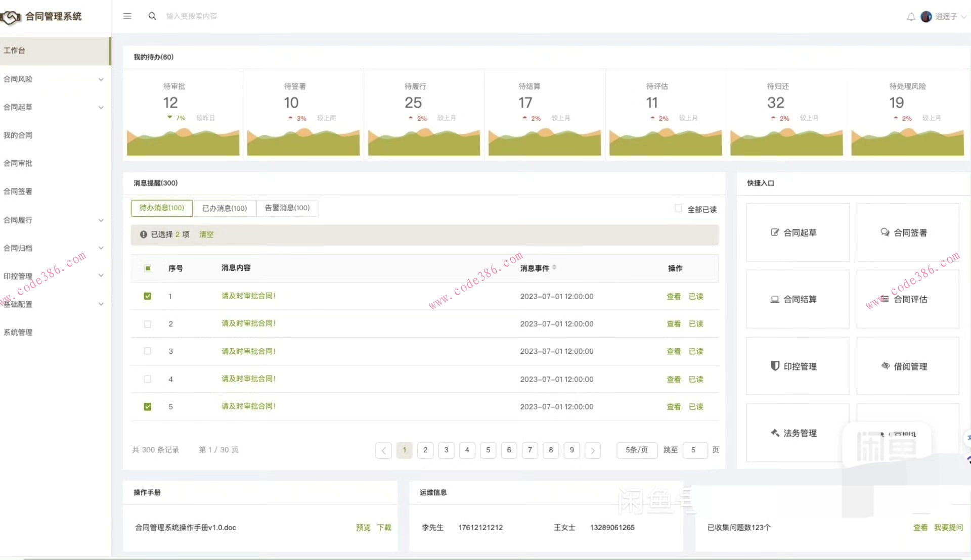The image size is (971, 560).
Task: Click the hamburger menu collapse icon
Action: pos(127,16)
